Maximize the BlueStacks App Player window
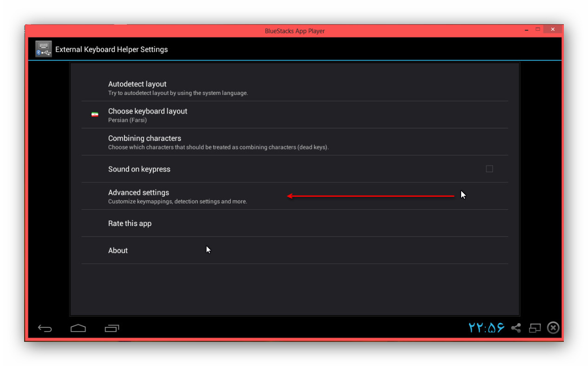Image resolution: width=588 pixels, height=366 pixels. 538,29
